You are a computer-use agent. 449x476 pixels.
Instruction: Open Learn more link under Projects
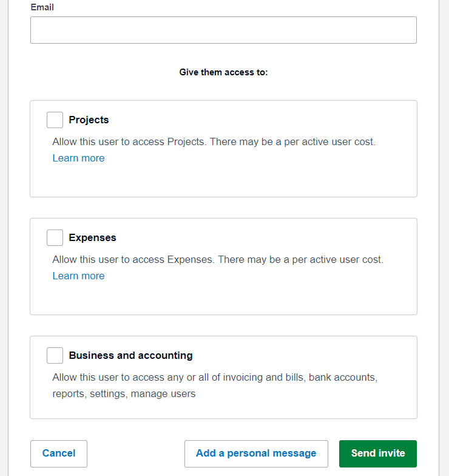(x=79, y=158)
